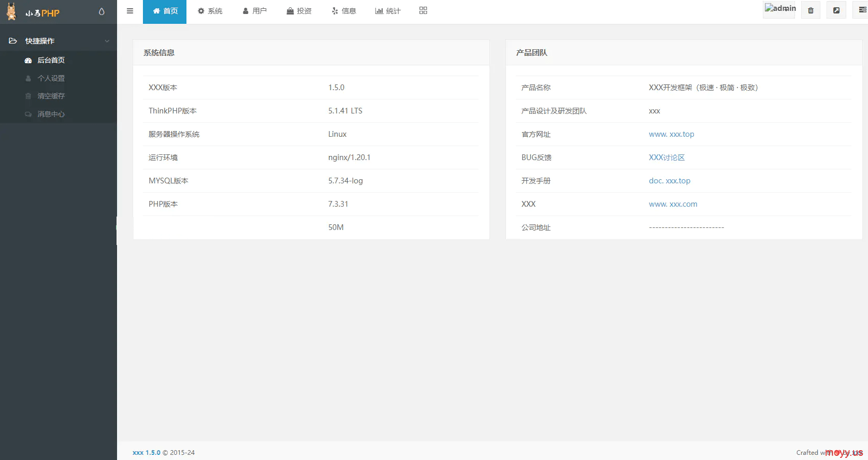
Task: Click the theme droplet icon in sidebar header
Action: (102, 11)
